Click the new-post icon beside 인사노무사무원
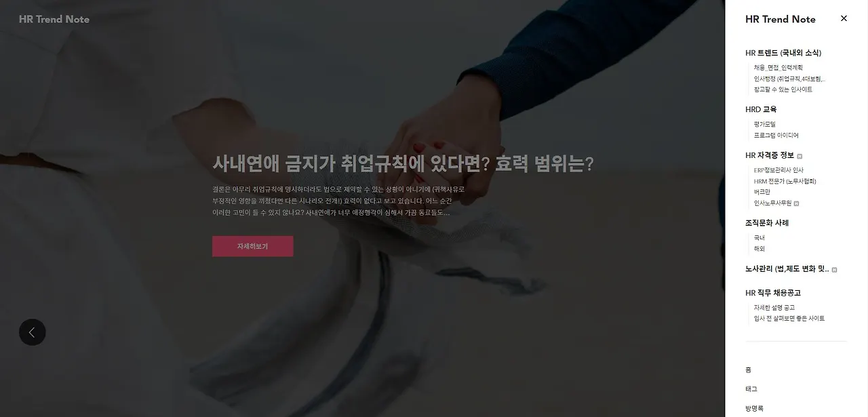Image resolution: width=868 pixels, height=417 pixels. click(x=797, y=203)
